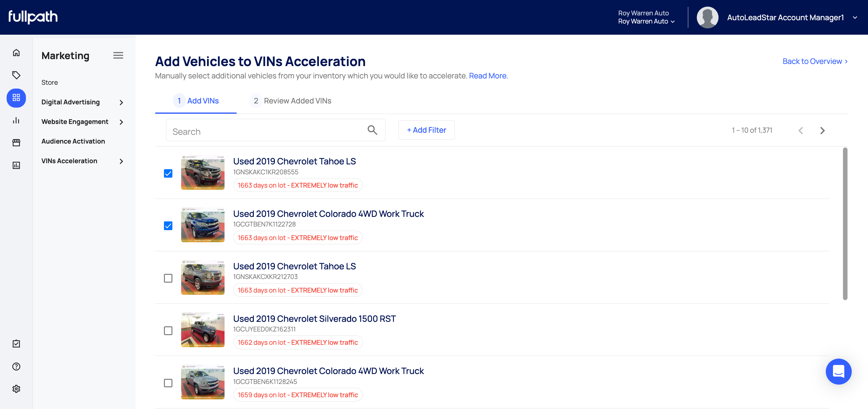868x409 pixels.
Task: Click the user avatar picture
Action: click(707, 17)
